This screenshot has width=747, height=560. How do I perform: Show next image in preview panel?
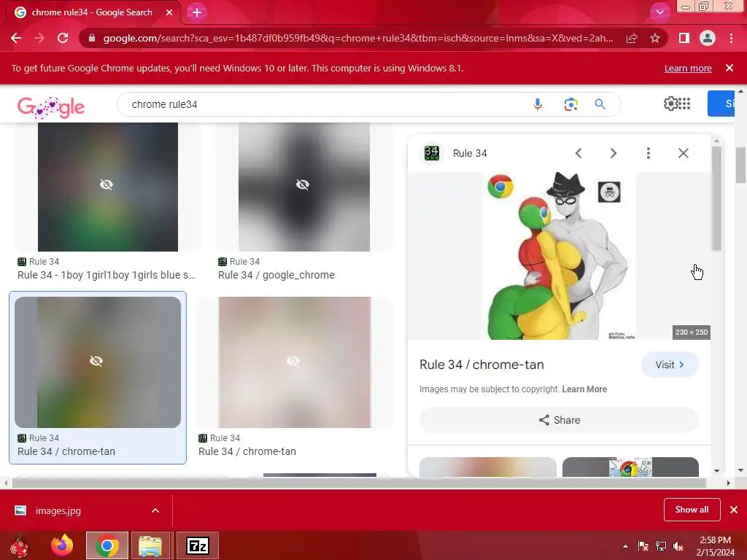(613, 153)
